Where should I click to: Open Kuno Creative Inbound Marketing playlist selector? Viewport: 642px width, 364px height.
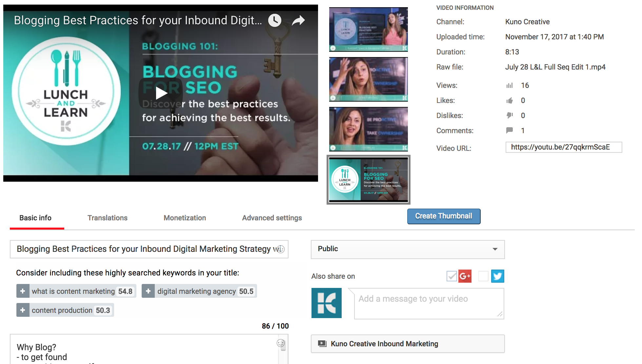point(408,344)
